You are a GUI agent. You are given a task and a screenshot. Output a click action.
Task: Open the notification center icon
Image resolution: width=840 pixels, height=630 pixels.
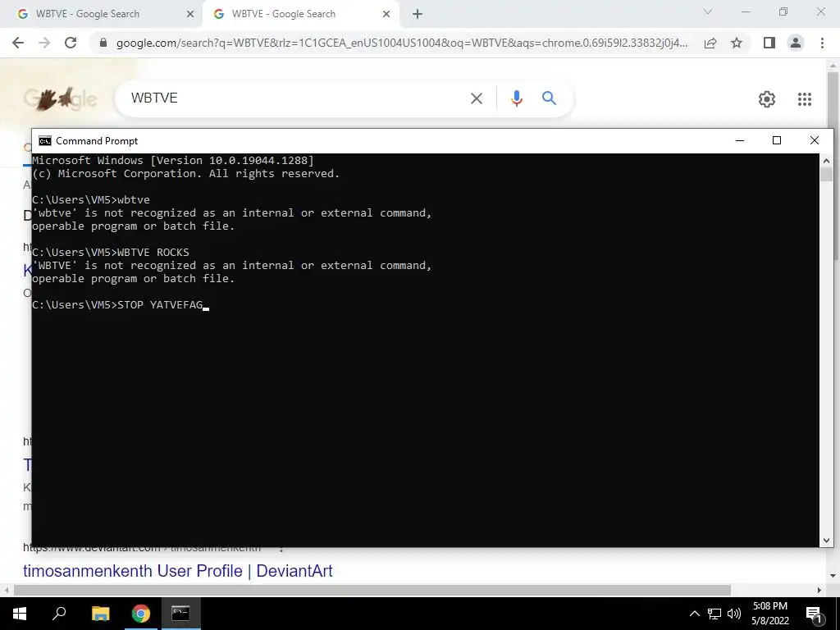click(814, 614)
